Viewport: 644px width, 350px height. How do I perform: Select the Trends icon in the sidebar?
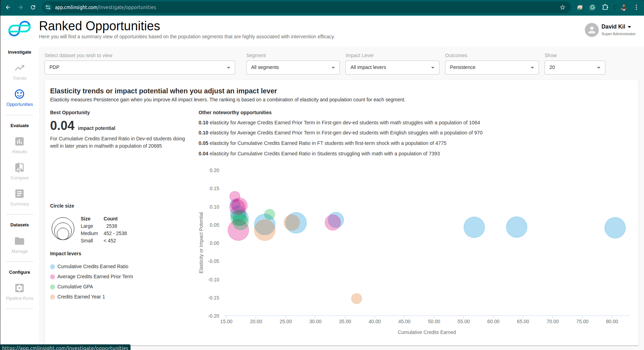19,68
